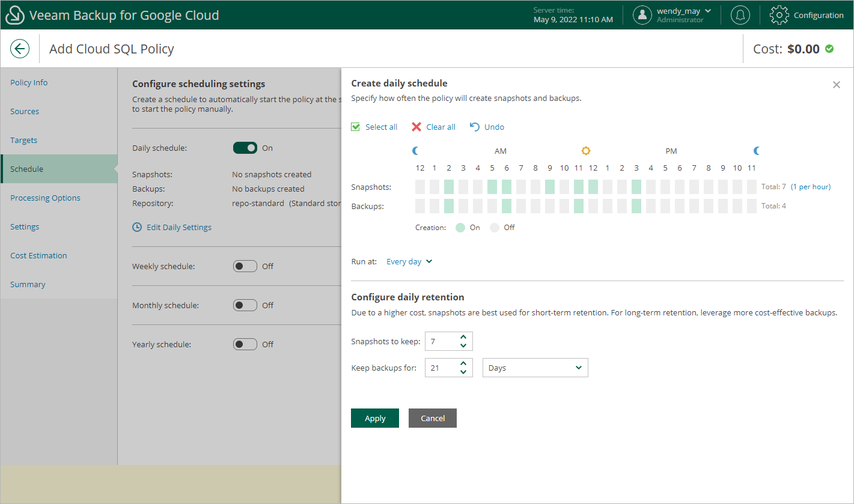Click the Configuration label in header
This screenshot has height=504, width=854.
pyautogui.click(x=819, y=15)
